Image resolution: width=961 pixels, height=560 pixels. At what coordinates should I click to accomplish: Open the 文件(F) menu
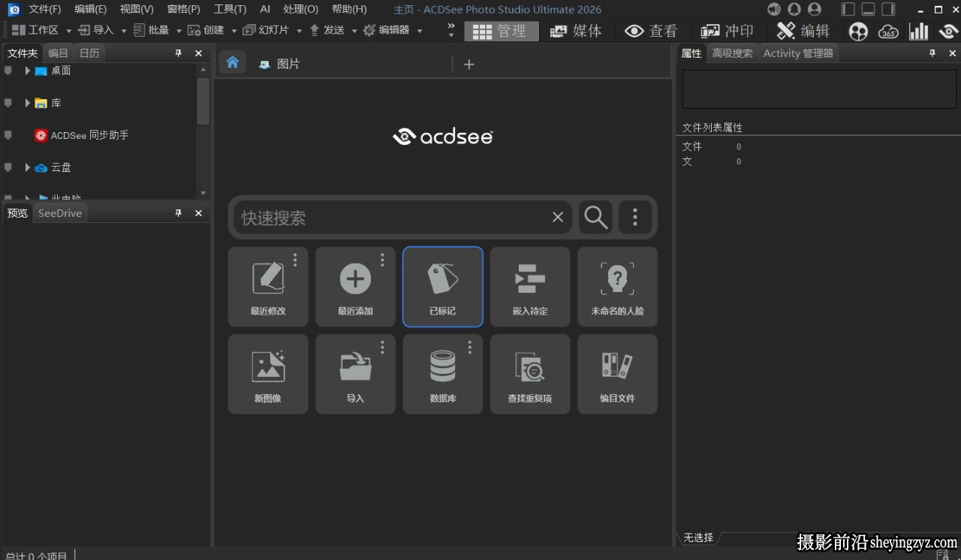tap(45, 9)
